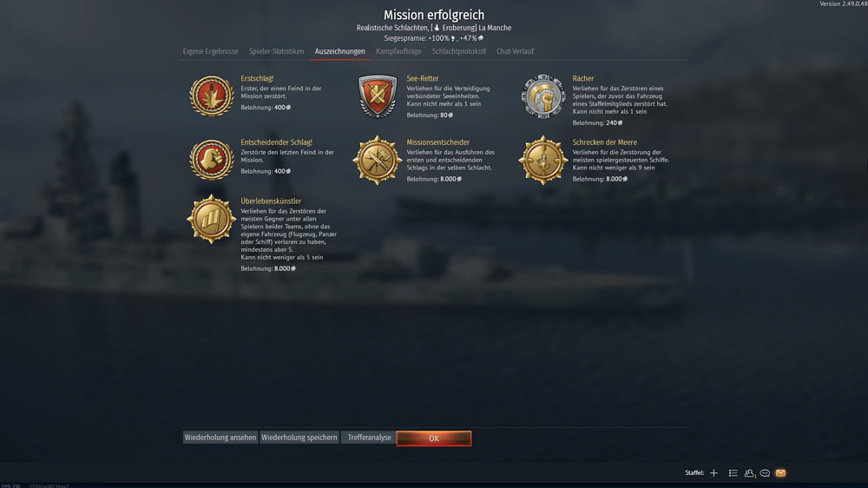The height and width of the screenshot is (488, 868).
Task: Open the Chat-Verlauf tab
Action: pos(515,51)
